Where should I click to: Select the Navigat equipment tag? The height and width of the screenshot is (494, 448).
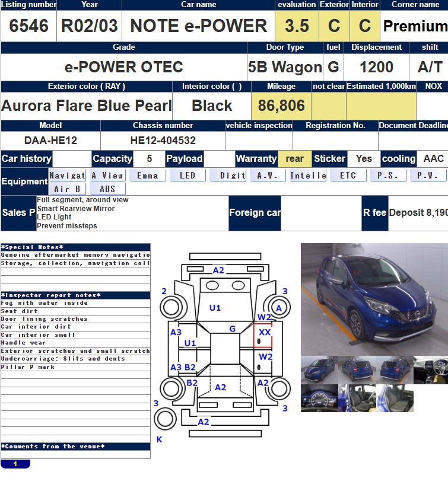67,175
